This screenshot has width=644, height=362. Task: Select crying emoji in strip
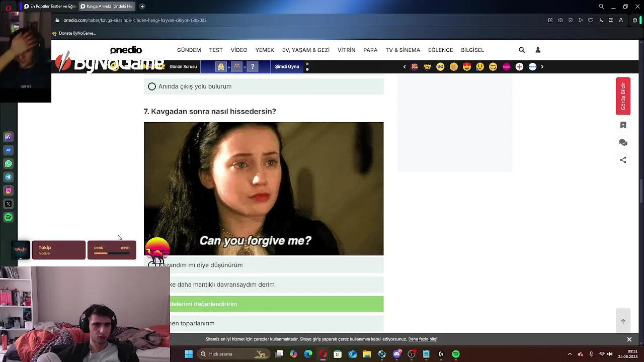click(480, 66)
